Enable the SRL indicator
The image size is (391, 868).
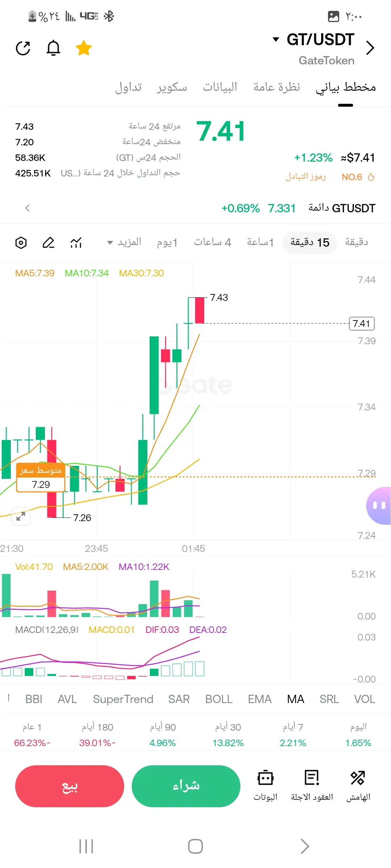(329, 699)
